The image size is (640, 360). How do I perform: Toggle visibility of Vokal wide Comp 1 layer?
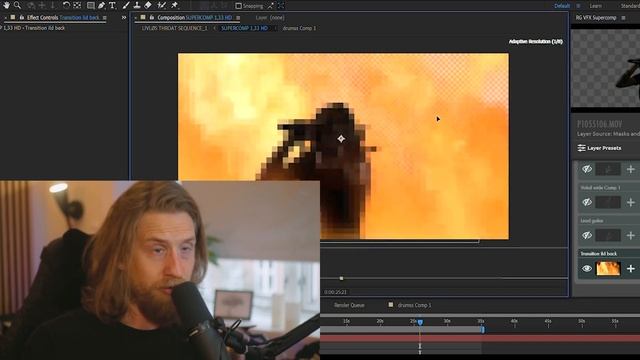(x=587, y=202)
